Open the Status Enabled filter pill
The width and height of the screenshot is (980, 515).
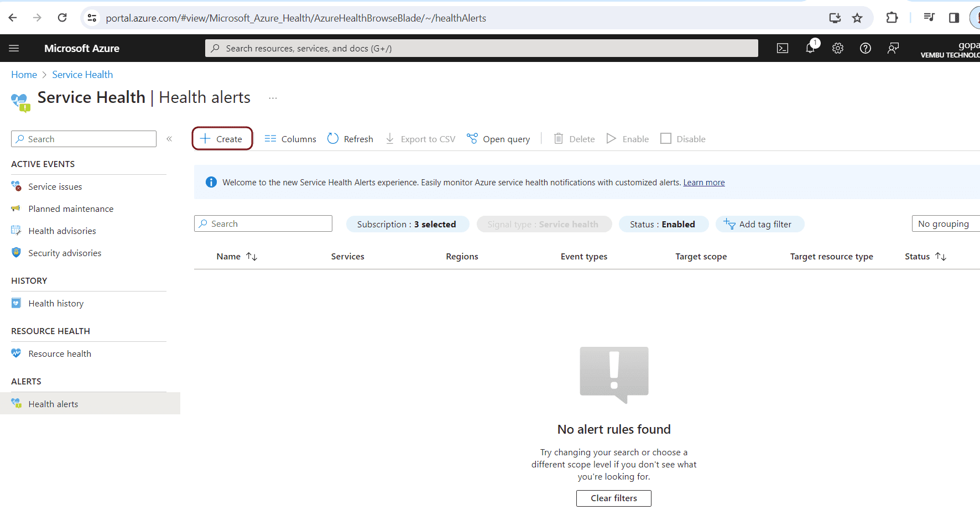(663, 224)
